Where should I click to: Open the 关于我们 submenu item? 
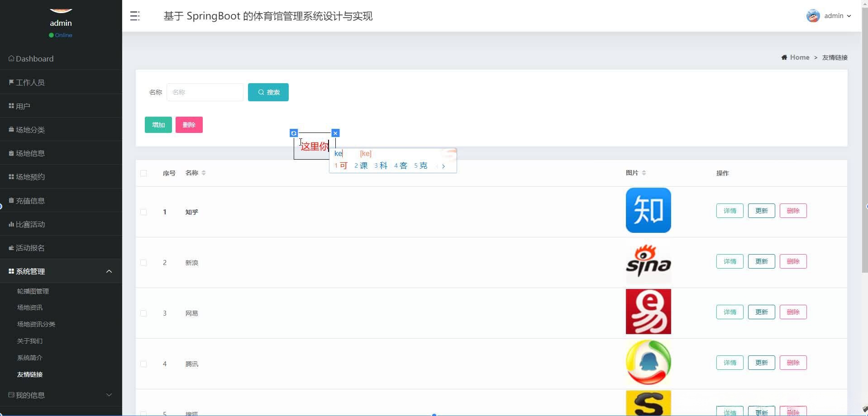[x=30, y=341]
